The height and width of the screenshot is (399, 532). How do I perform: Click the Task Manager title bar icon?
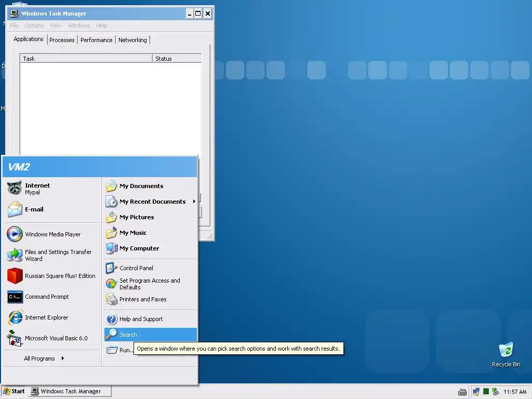point(14,13)
